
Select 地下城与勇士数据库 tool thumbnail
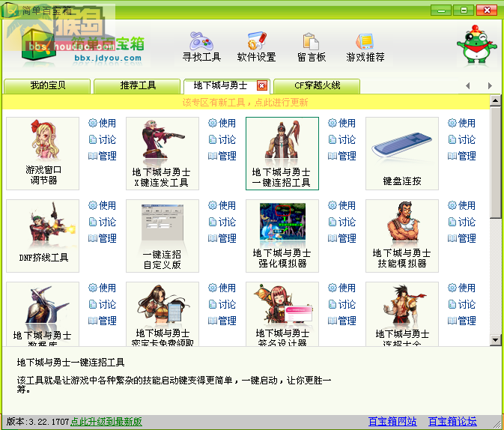[43, 314]
